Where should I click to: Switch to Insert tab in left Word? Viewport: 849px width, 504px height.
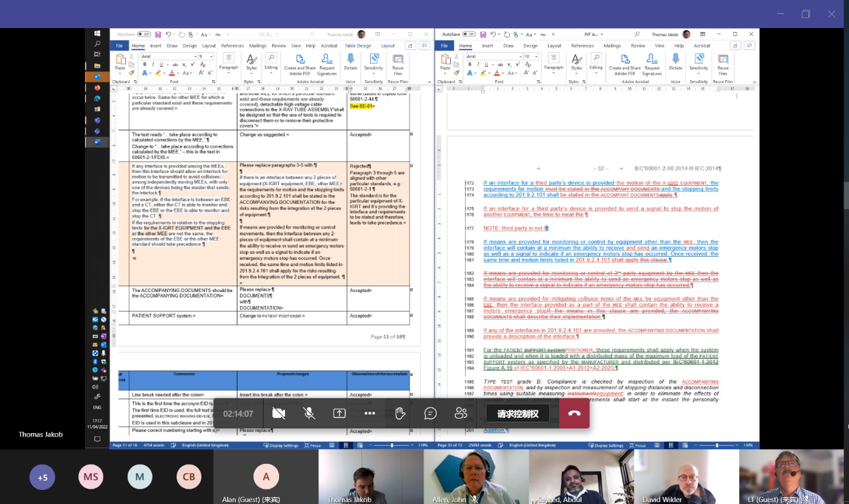[156, 45]
